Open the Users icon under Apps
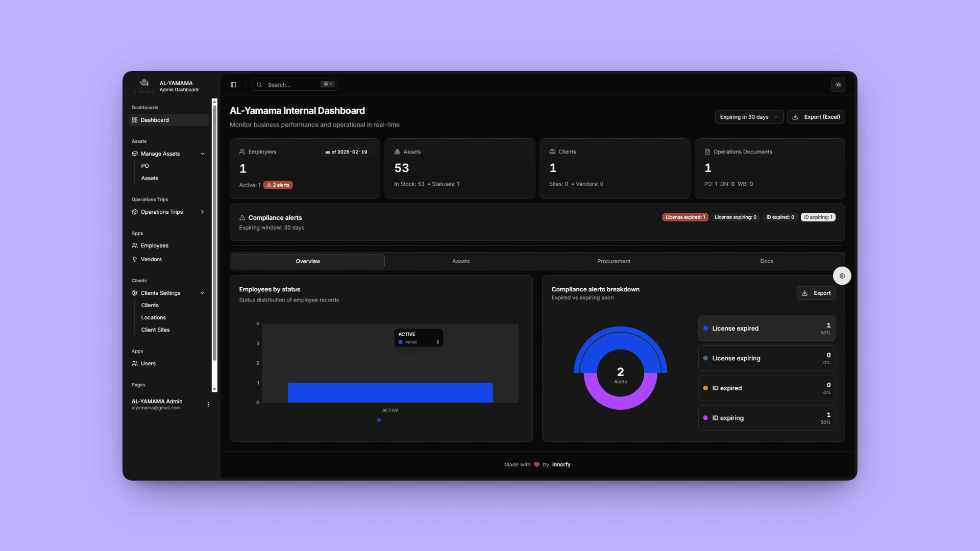980x551 pixels. click(134, 363)
